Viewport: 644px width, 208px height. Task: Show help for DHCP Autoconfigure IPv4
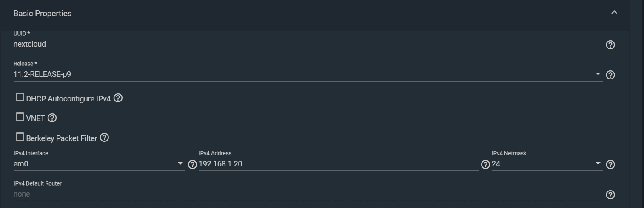pos(118,98)
